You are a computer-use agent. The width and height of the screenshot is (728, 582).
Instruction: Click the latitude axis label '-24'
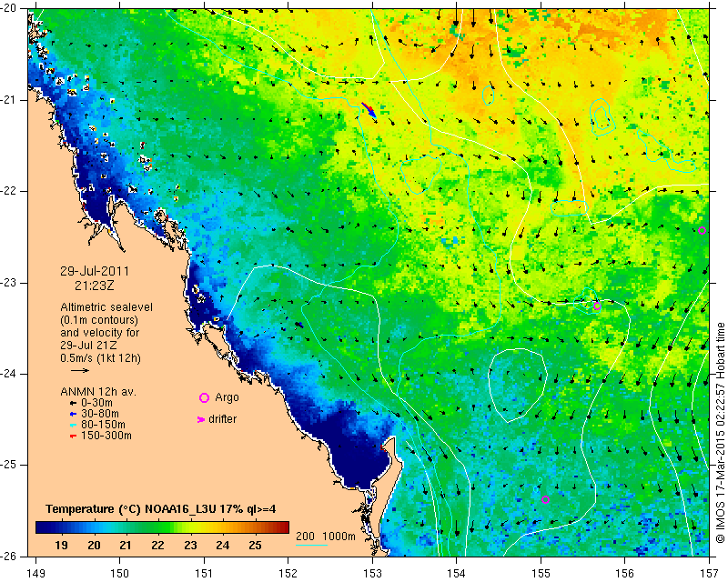pos(8,374)
